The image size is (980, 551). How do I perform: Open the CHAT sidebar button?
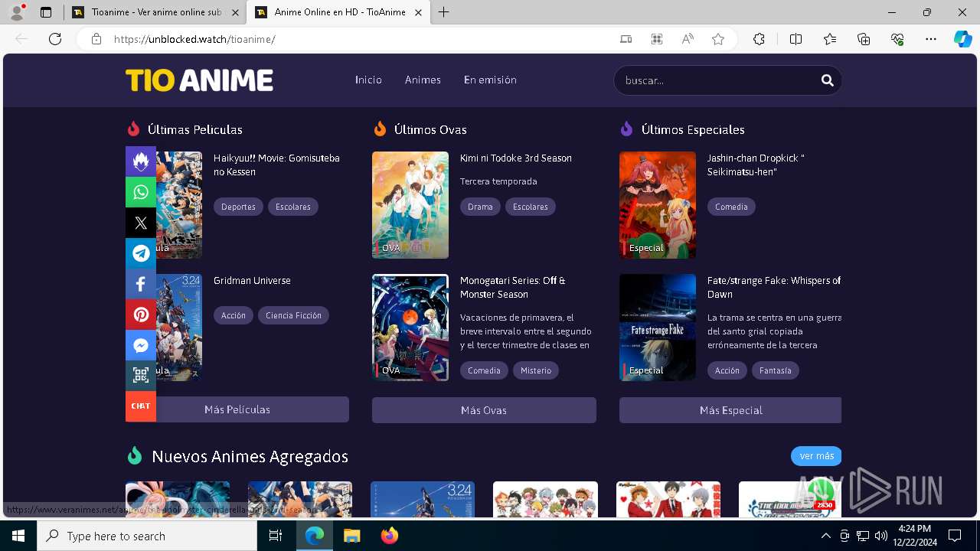point(141,406)
